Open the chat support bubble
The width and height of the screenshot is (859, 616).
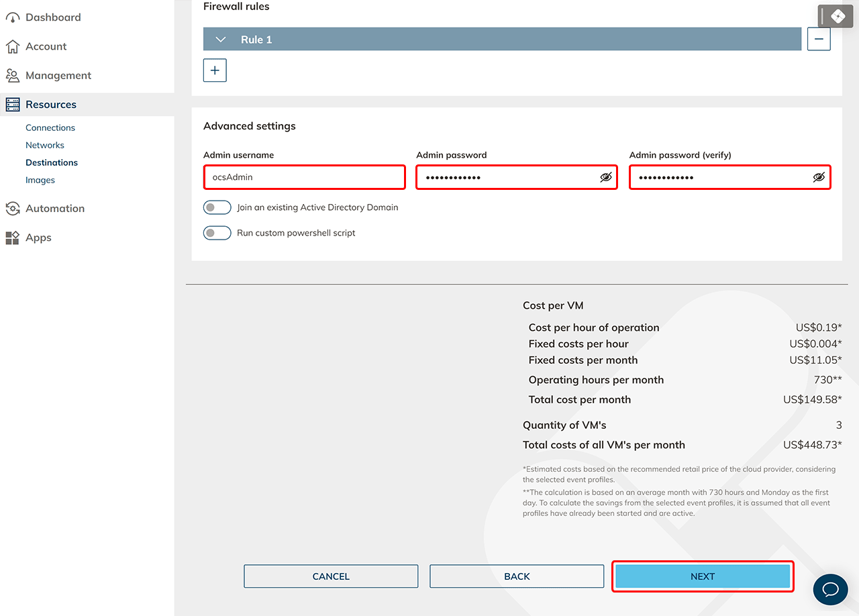click(830, 589)
